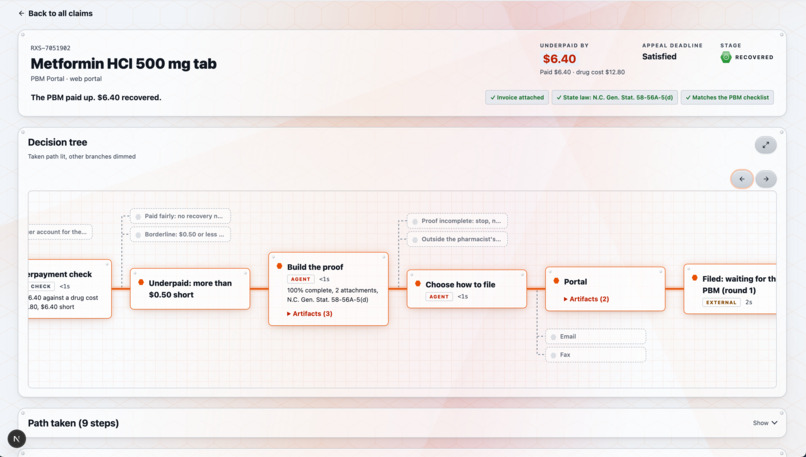Click the green Recovered stage icon
Screen dimensions: 806x457
[x=726, y=57]
